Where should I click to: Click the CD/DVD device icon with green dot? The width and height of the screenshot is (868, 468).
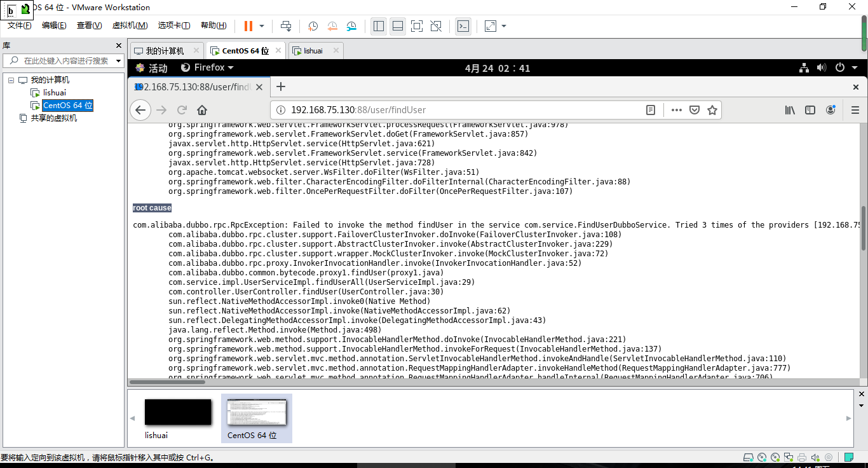pos(775,457)
